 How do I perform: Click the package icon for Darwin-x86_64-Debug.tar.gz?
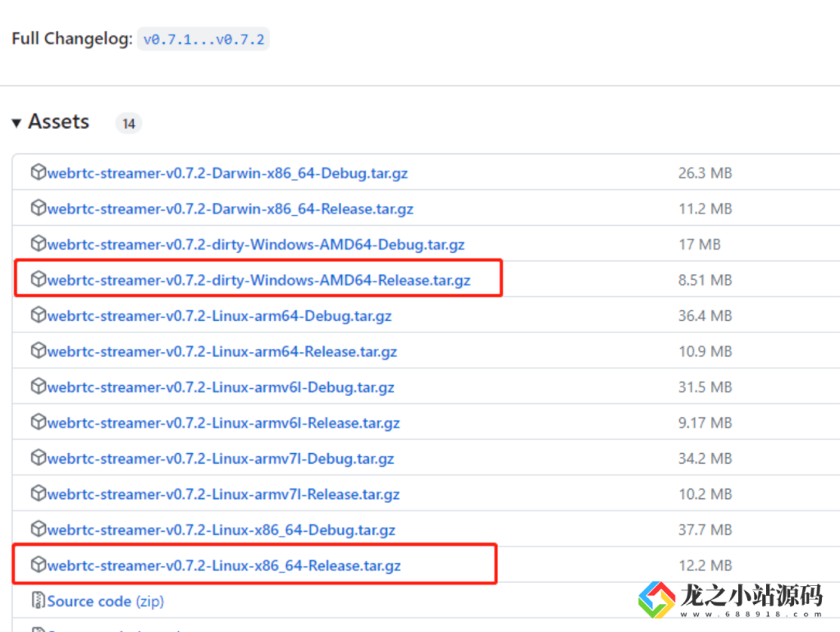[x=38, y=172]
